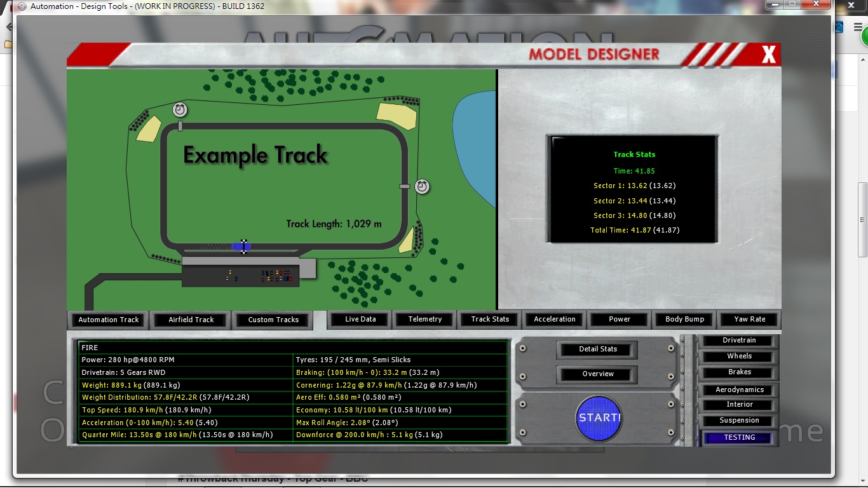Viewport: 868px width, 488px height.
Task: Open the Overview panel
Action: tap(598, 374)
